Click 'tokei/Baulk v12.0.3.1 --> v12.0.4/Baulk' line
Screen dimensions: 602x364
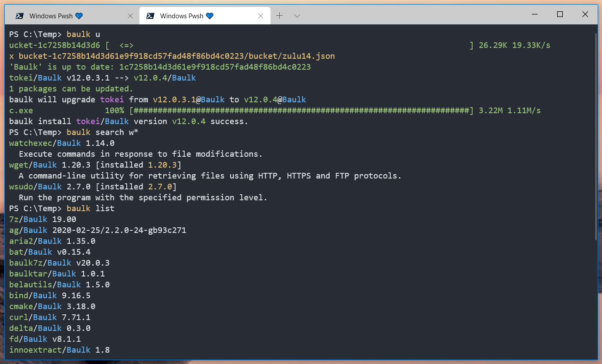click(x=102, y=78)
